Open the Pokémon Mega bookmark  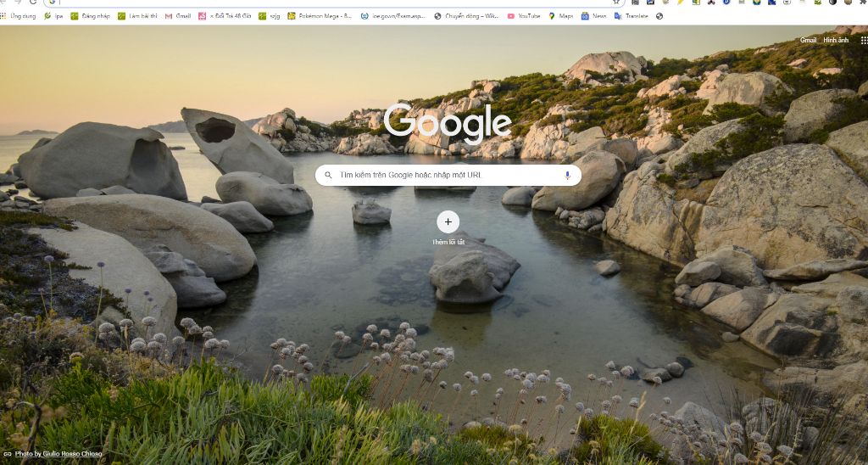click(320, 16)
